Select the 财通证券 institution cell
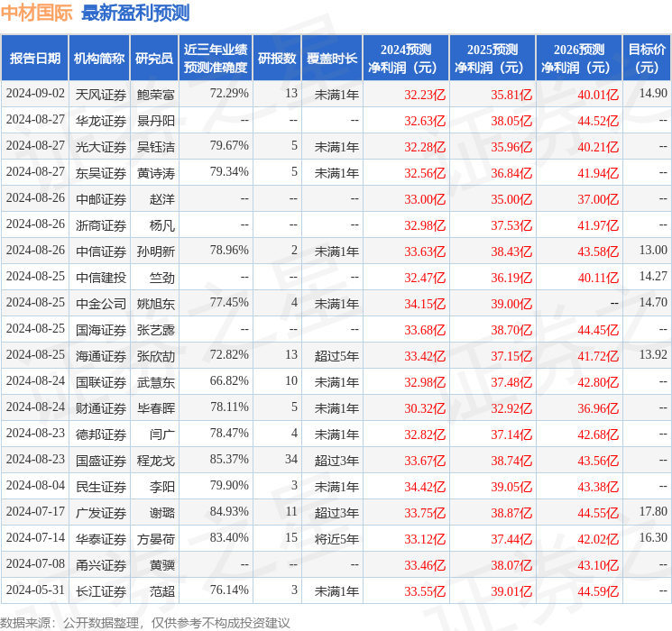 (101, 408)
